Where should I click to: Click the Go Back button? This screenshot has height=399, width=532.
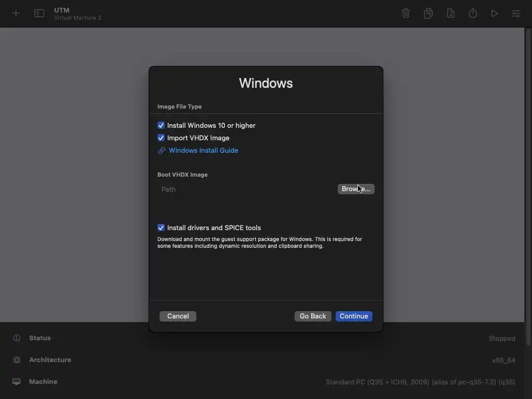click(x=313, y=316)
